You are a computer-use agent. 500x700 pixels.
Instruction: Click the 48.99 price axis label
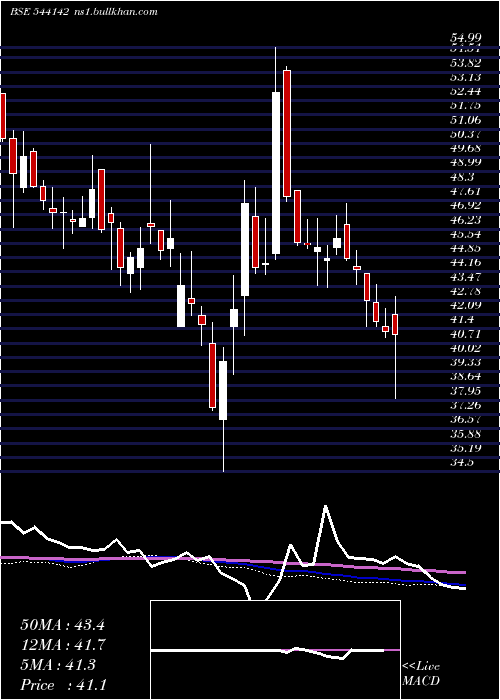(x=465, y=163)
